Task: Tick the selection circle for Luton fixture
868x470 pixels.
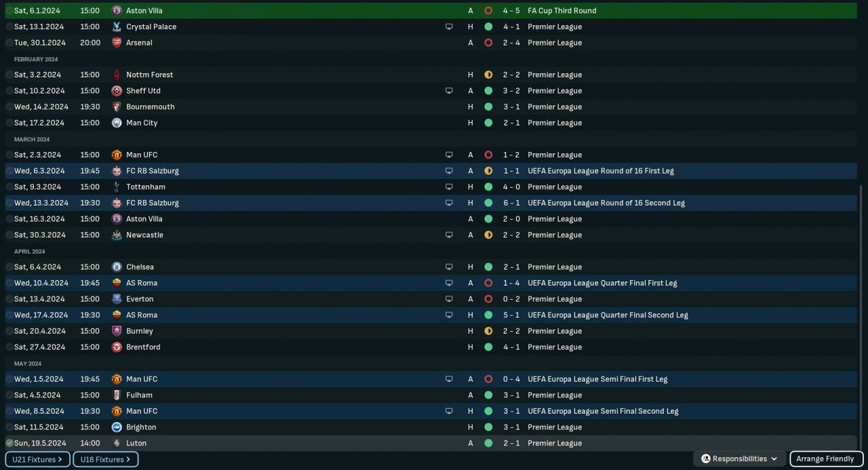Action: point(9,443)
